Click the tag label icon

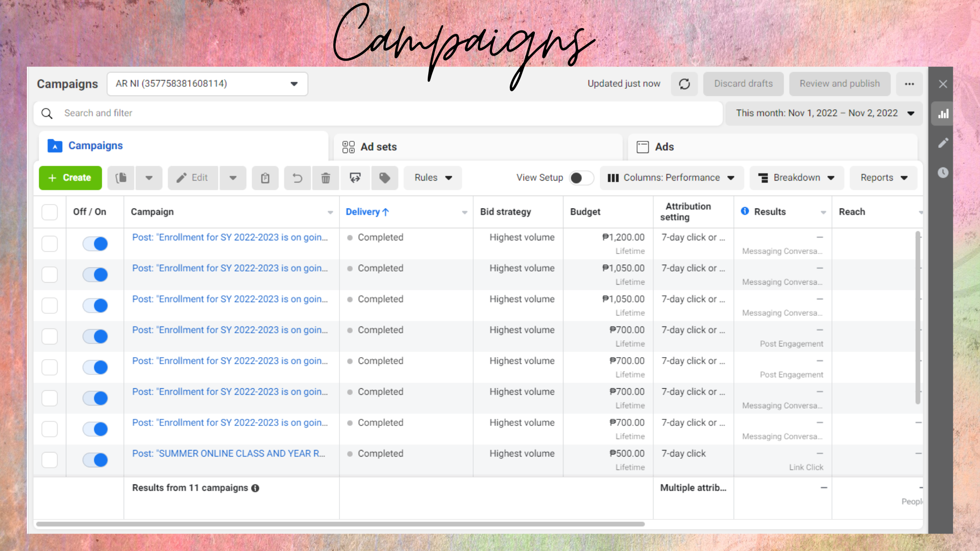coord(384,178)
